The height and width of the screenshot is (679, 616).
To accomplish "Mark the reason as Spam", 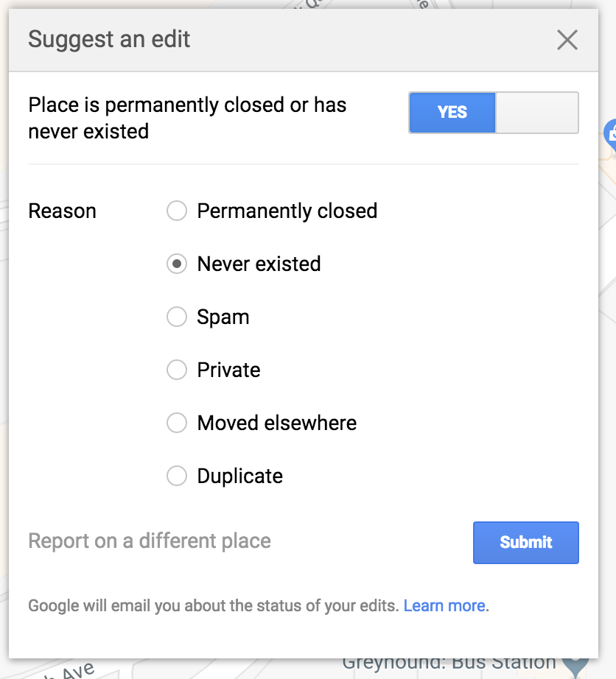I will [x=177, y=317].
